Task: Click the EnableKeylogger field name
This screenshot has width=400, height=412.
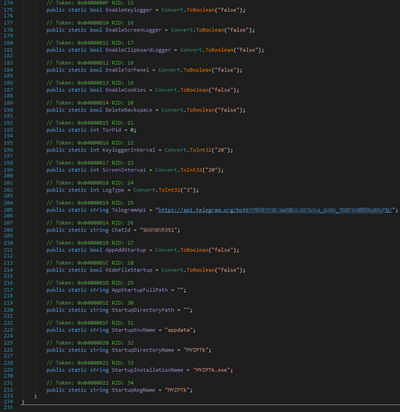Action: (x=129, y=10)
